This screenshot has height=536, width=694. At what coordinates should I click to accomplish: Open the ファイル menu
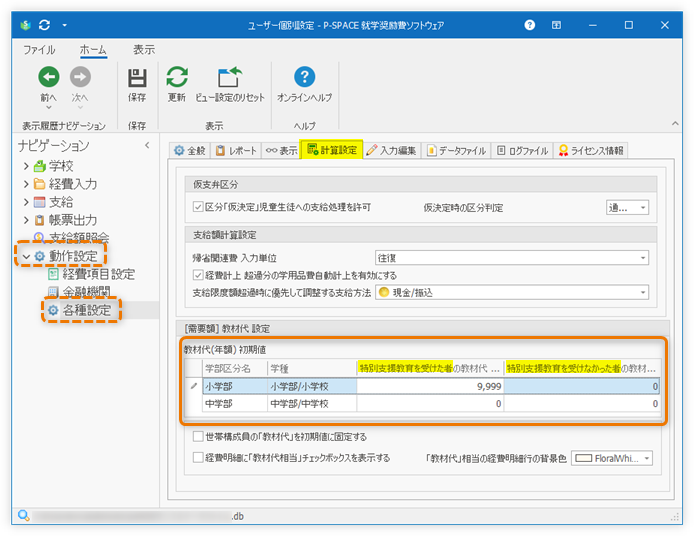(x=39, y=49)
